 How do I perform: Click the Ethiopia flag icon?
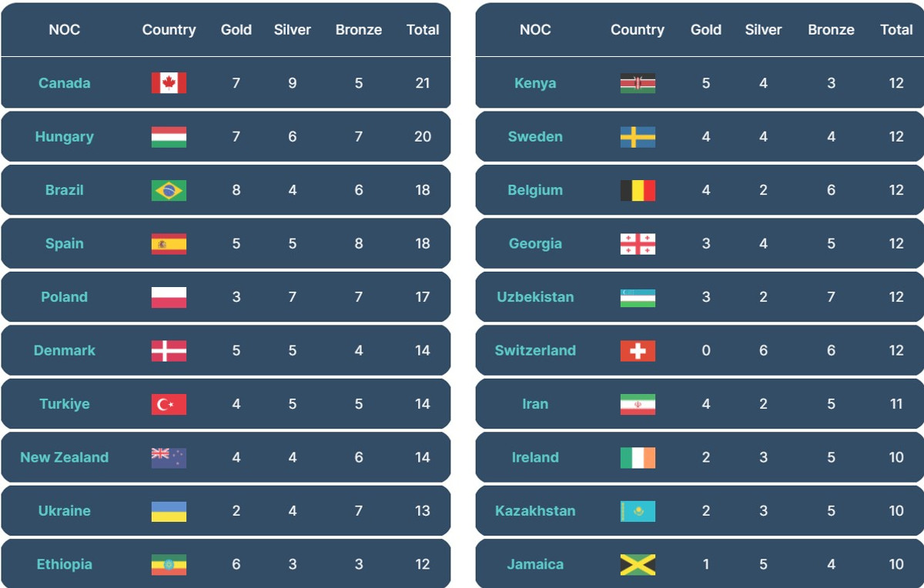169,564
